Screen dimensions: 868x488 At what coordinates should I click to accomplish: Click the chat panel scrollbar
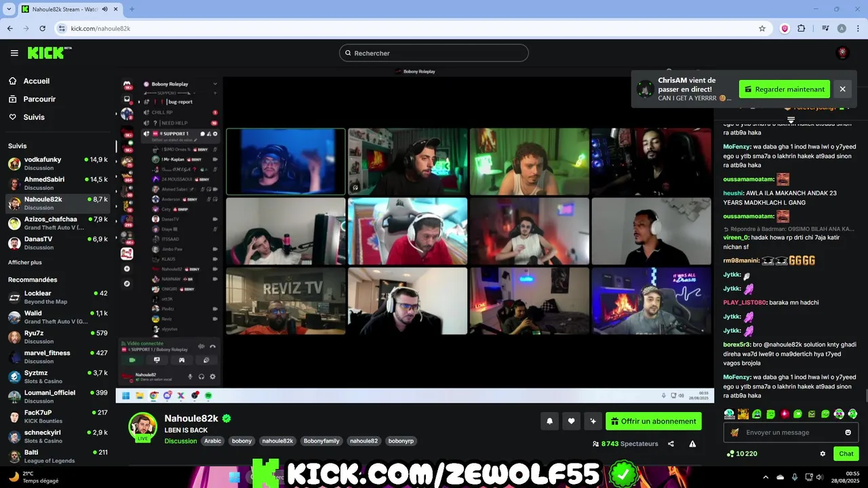(x=865, y=396)
